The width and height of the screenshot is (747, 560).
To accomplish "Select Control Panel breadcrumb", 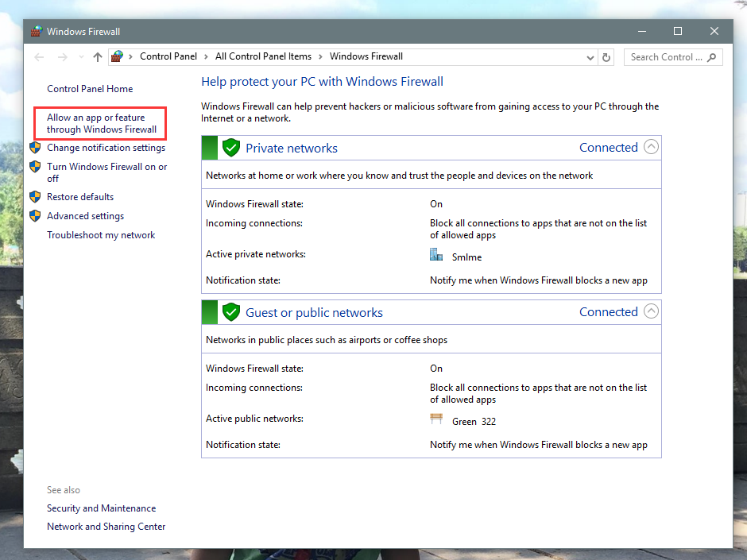I will [168, 56].
